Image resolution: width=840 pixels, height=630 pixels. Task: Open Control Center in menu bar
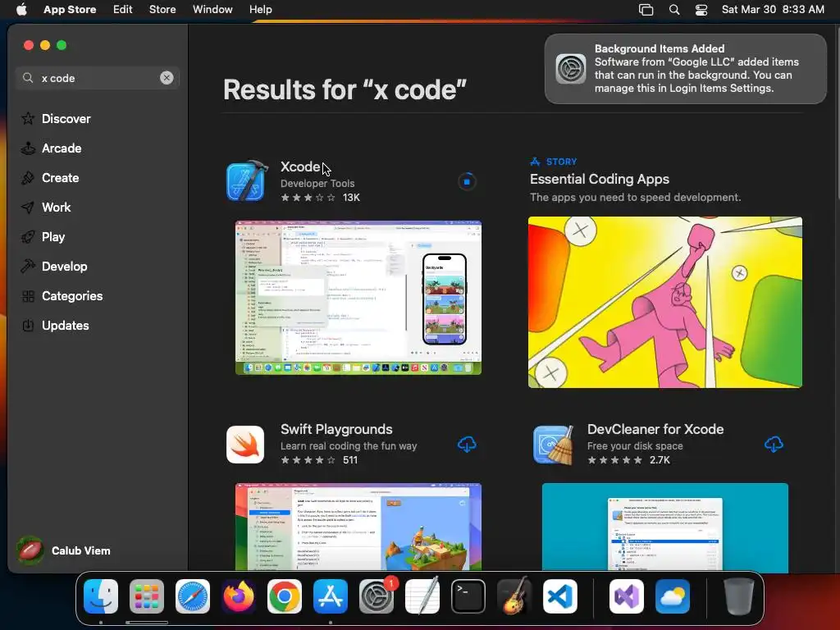click(701, 10)
